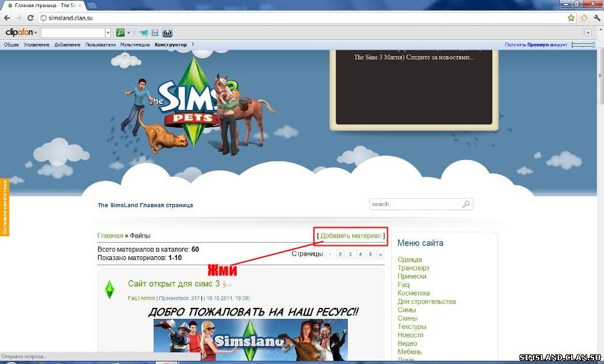Click the next page '»' button
604x364 pixels.
(380, 254)
